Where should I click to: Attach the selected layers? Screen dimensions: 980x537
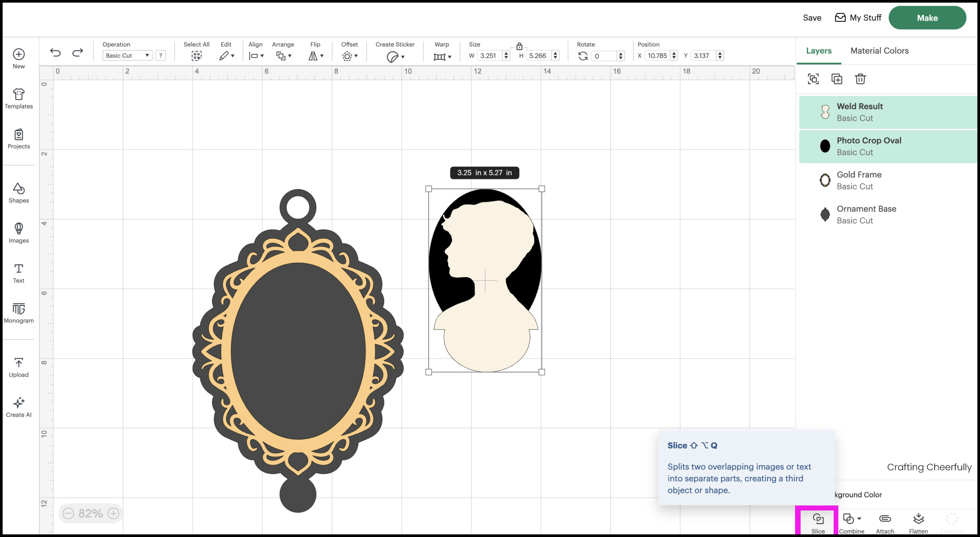885,521
